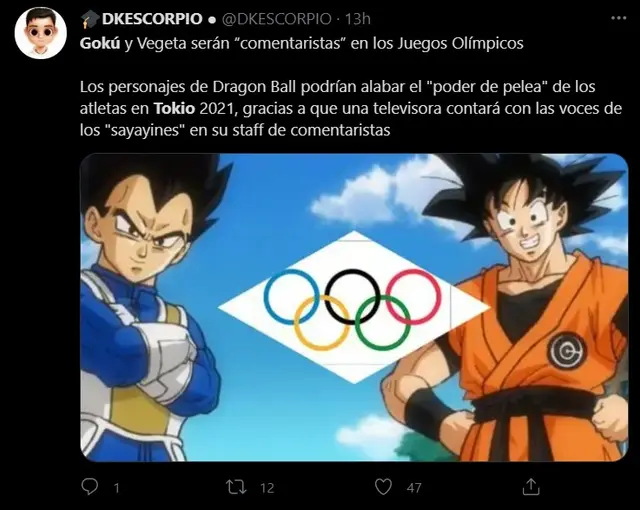The width and height of the screenshot is (640, 510).
Task: Click the bold Gokú word in tweet
Action: [x=100, y=43]
